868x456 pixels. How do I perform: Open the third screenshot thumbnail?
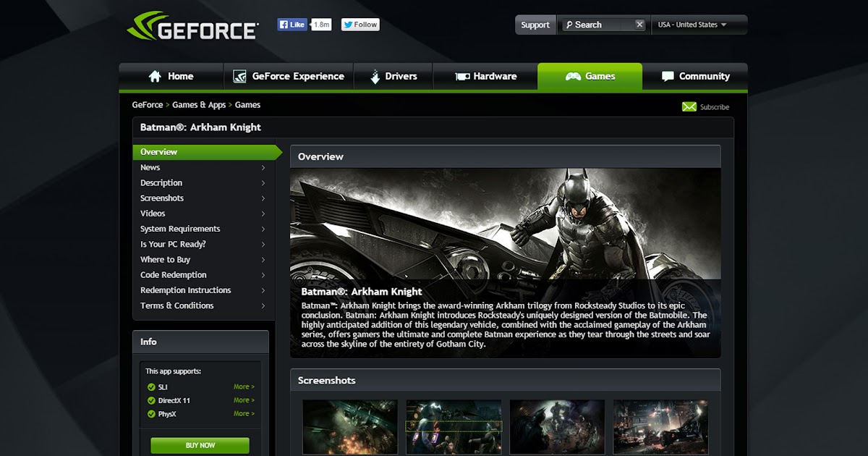point(557,427)
